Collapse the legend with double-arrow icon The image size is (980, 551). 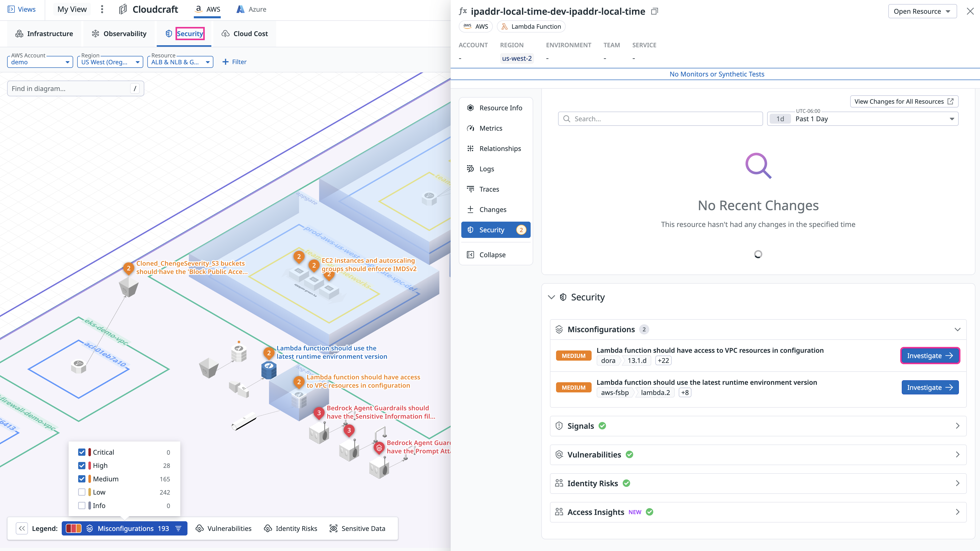click(x=22, y=528)
